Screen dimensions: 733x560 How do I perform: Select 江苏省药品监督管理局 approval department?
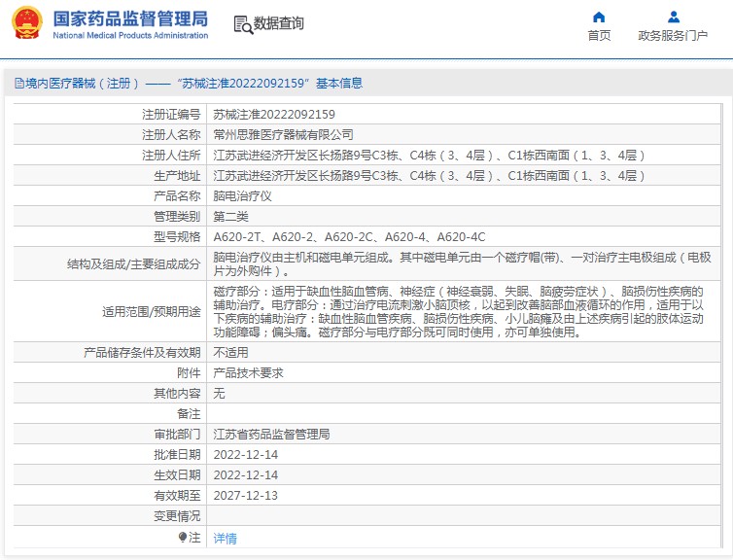click(271, 435)
